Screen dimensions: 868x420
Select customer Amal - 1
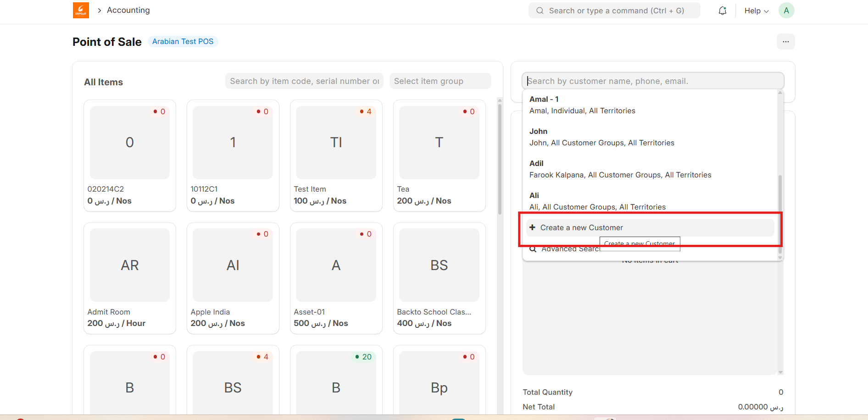[649, 105]
